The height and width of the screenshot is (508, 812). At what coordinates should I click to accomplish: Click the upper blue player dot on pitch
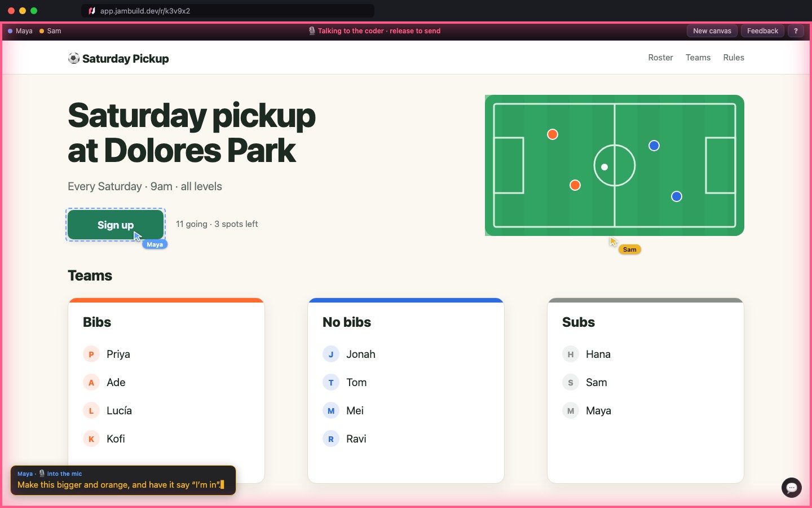[654, 146]
